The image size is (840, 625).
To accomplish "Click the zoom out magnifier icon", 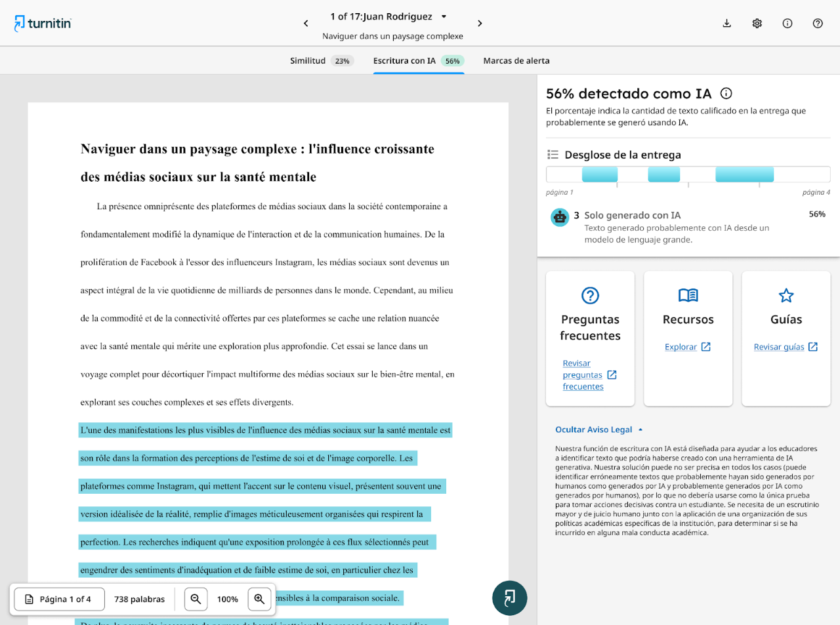I will coord(196,599).
